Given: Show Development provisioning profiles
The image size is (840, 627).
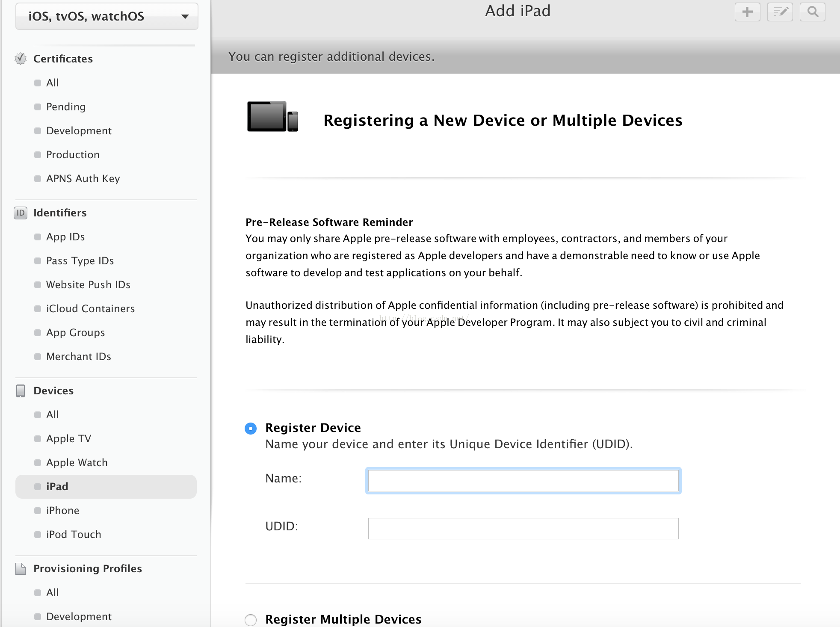Looking at the screenshot, I should point(79,616).
